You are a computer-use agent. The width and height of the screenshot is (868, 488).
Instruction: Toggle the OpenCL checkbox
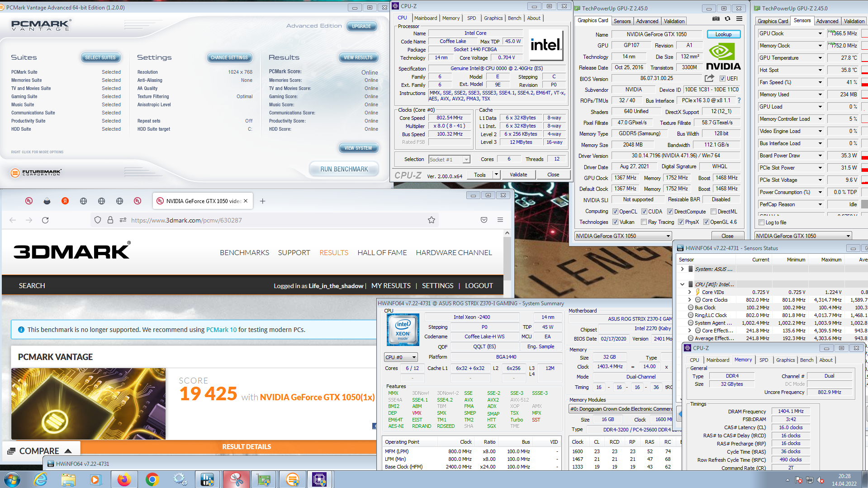(x=615, y=212)
